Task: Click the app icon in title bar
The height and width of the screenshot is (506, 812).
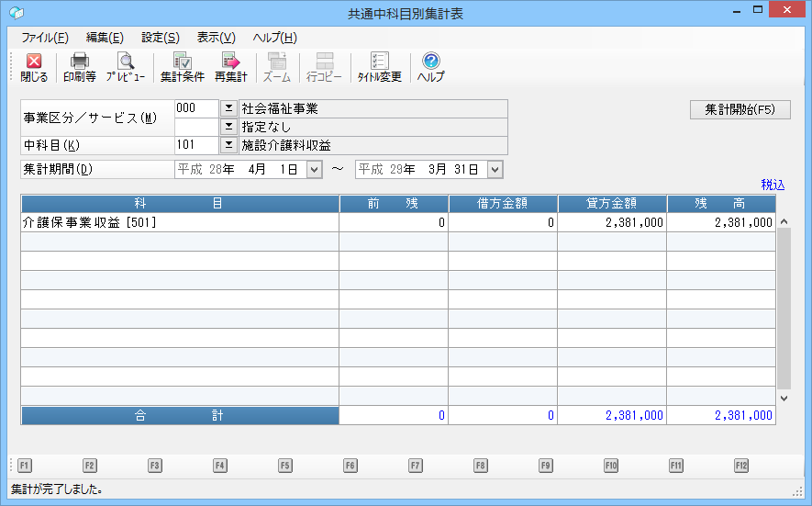Action: [x=16, y=13]
